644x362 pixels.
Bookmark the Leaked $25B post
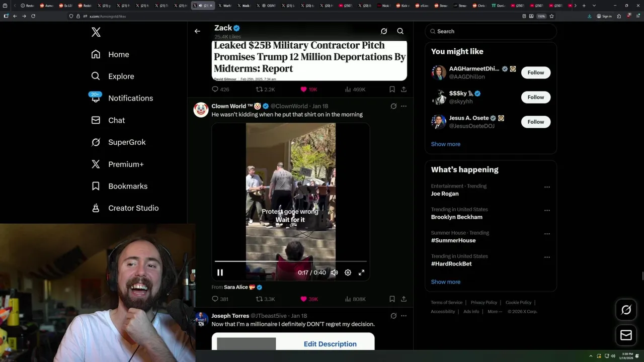coord(392,89)
